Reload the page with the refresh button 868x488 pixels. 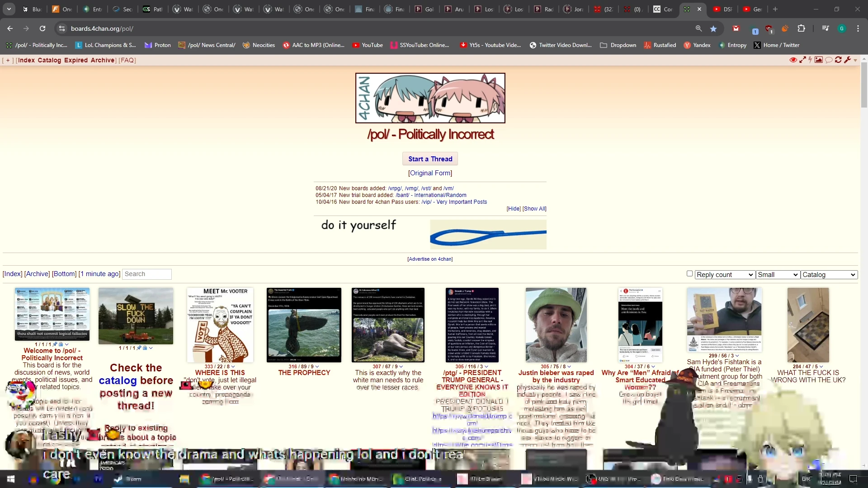[42, 28]
